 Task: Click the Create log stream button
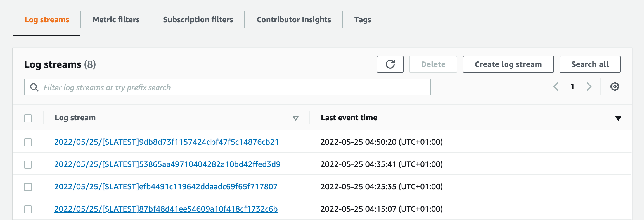tap(508, 64)
